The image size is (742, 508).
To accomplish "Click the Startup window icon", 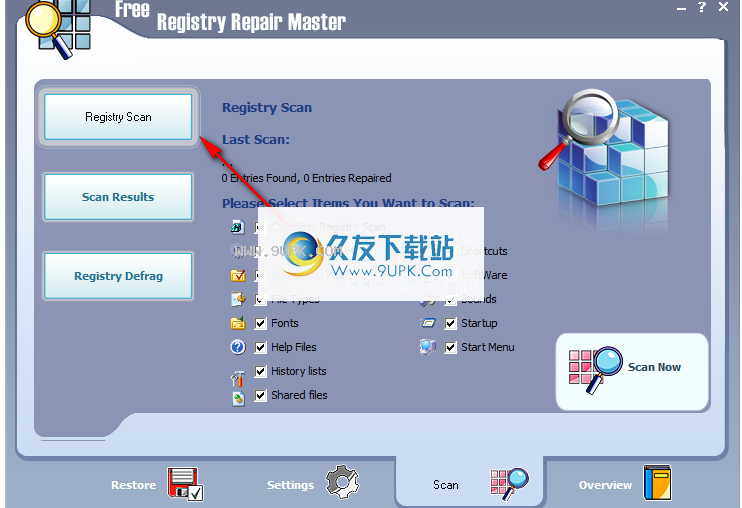I will click(x=428, y=323).
